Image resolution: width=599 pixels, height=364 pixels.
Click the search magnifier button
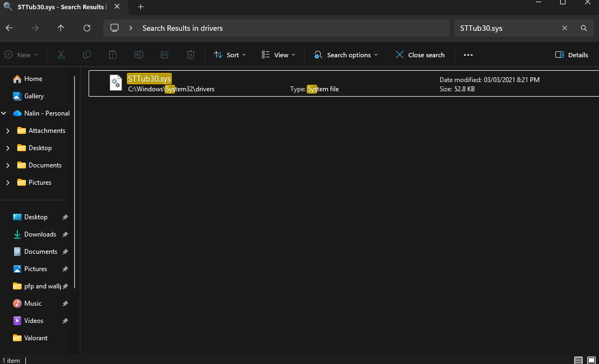click(584, 28)
